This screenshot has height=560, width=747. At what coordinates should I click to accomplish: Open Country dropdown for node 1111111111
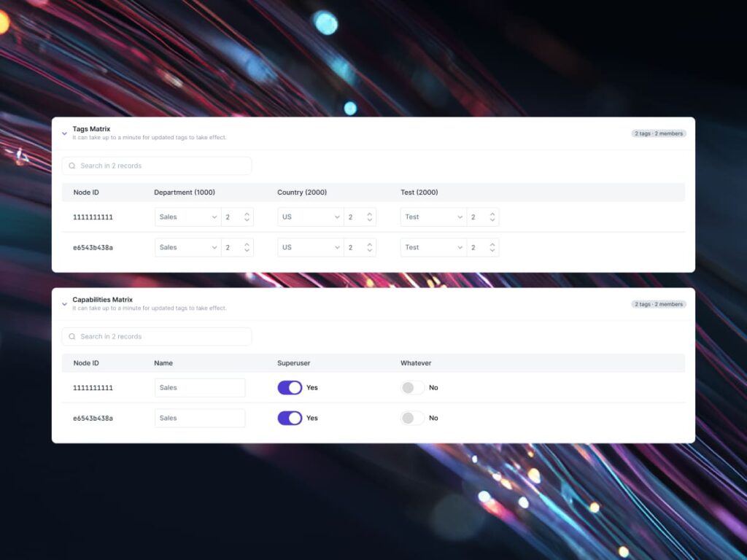(x=311, y=217)
